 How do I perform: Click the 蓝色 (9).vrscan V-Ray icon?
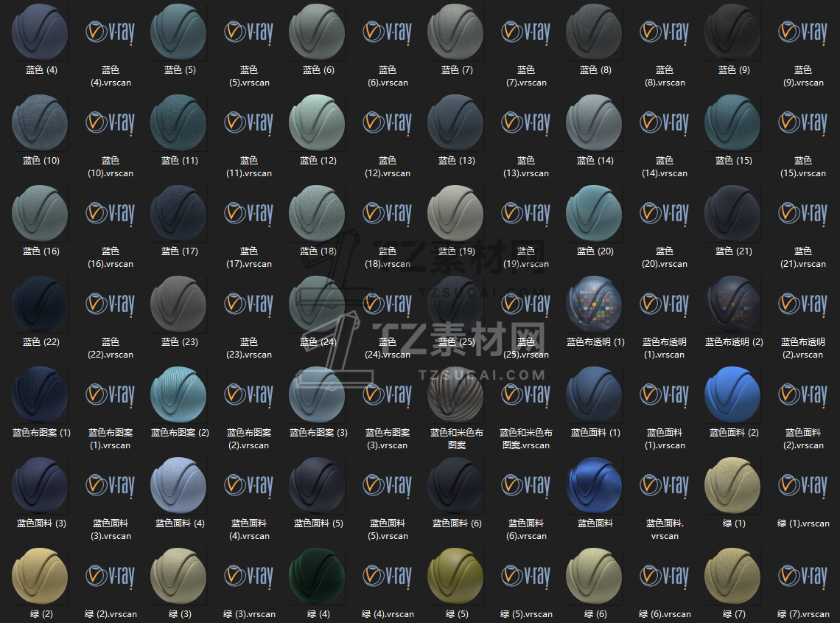[x=803, y=32]
